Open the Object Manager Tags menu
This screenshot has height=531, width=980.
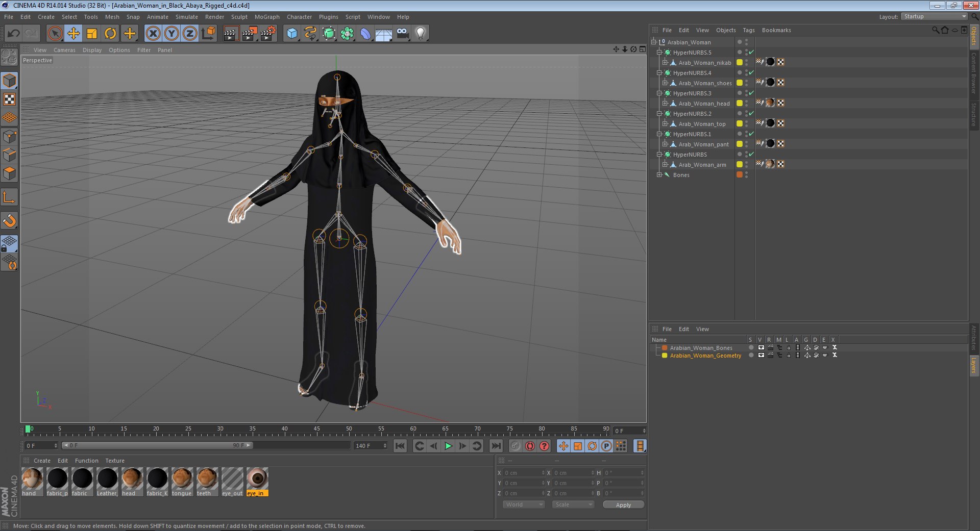point(749,30)
